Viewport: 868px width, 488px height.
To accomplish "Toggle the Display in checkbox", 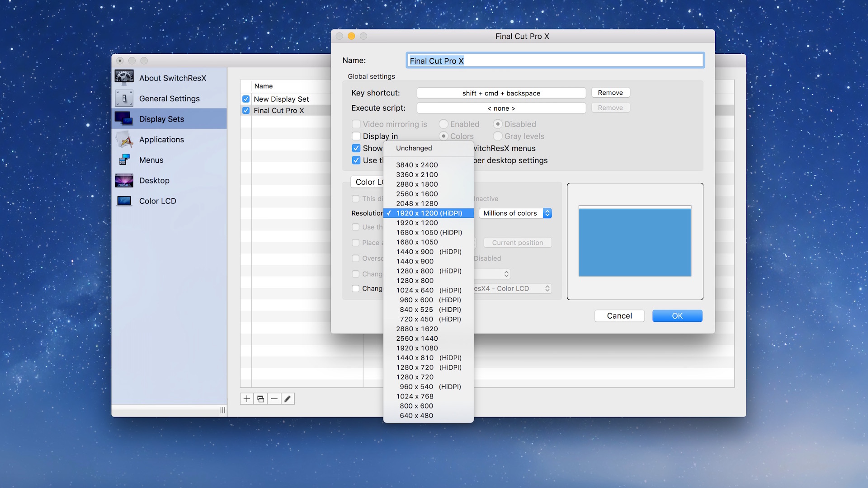I will [356, 136].
